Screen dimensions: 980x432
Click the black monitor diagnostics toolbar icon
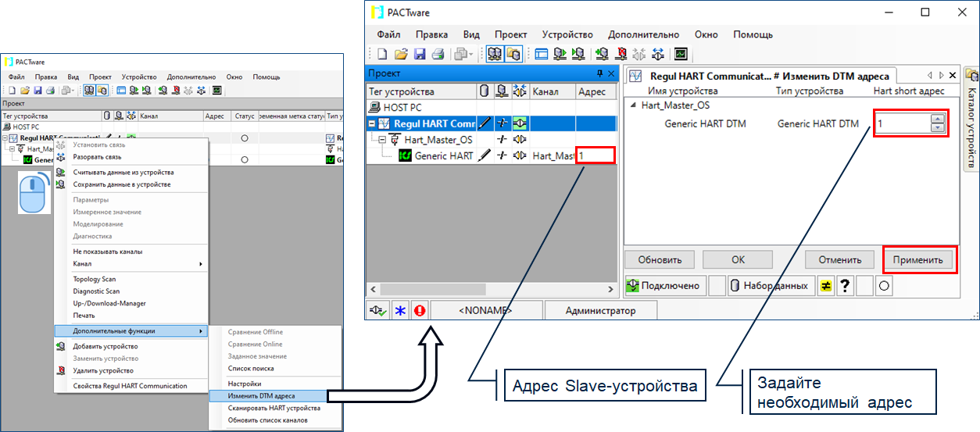click(681, 54)
